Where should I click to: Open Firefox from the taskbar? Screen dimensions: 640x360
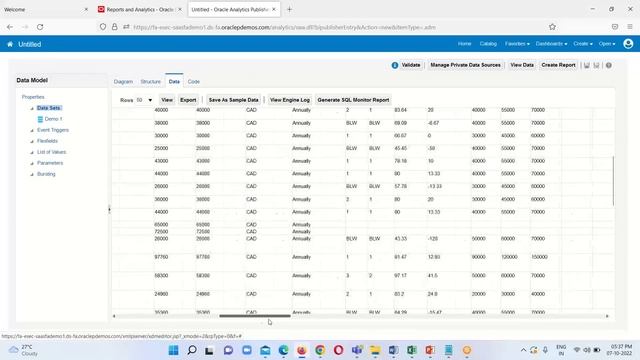pyautogui.click(x=302, y=350)
